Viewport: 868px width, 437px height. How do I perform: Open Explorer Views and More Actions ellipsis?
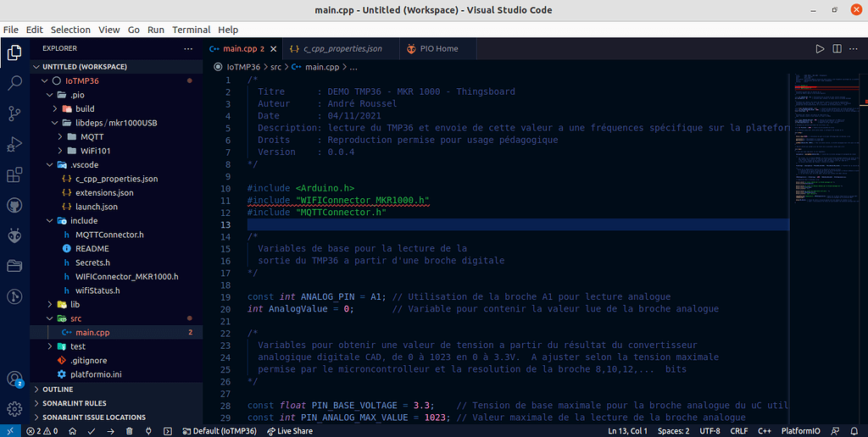point(189,48)
